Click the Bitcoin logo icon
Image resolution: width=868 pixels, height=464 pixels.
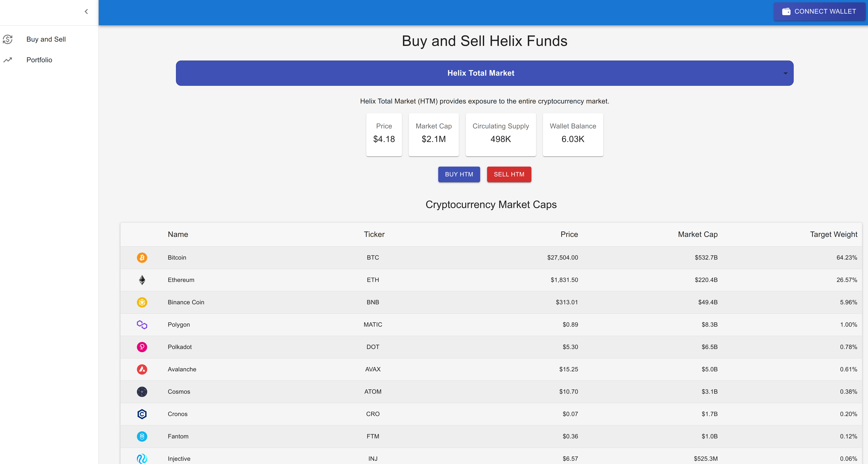tap(142, 258)
